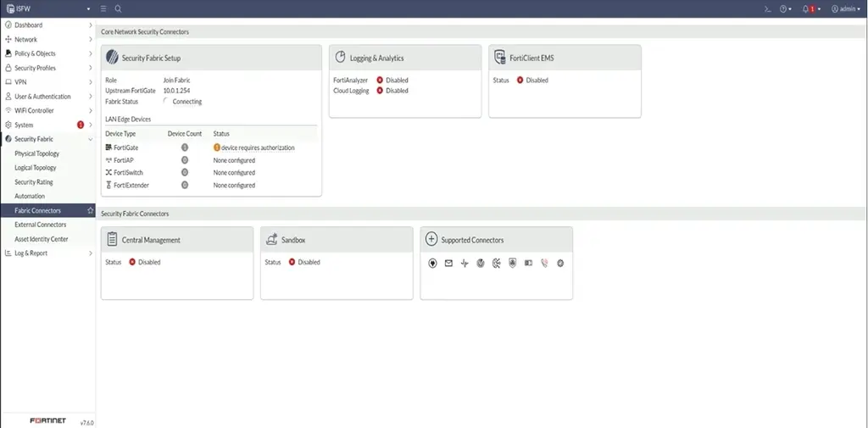Click version label v7.6.0
The height and width of the screenshot is (428, 868).
click(87, 422)
